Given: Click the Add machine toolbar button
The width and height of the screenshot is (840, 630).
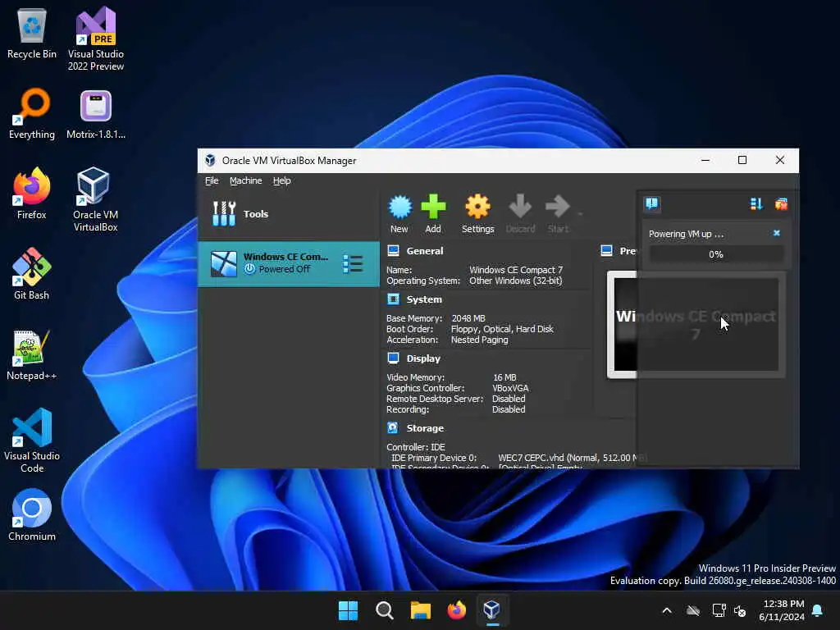Looking at the screenshot, I should click(433, 214).
